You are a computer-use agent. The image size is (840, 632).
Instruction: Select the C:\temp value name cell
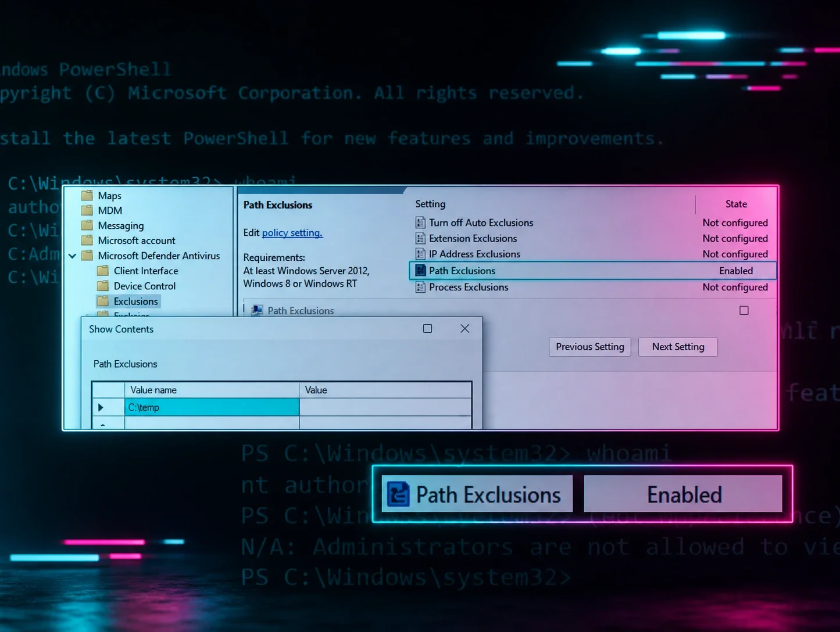tap(212, 407)
